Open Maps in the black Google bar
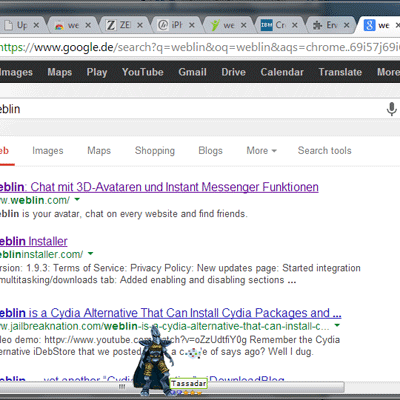Viewport: 400px width, 400px height. 60,72
